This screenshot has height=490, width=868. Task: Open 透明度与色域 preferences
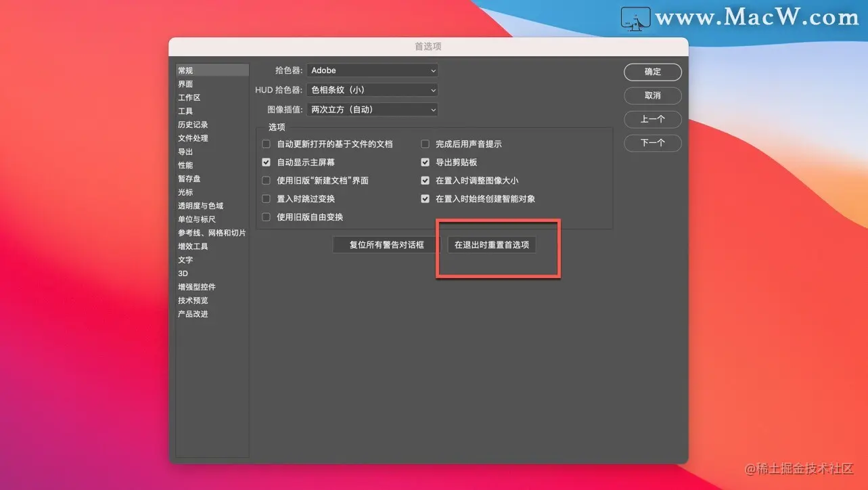point(212,206)
